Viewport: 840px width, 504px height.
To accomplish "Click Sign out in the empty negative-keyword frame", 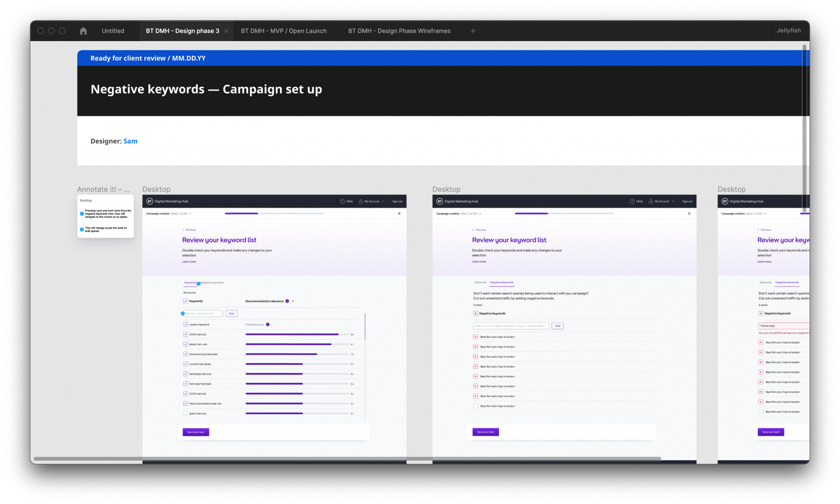I will tap(687, 202).
